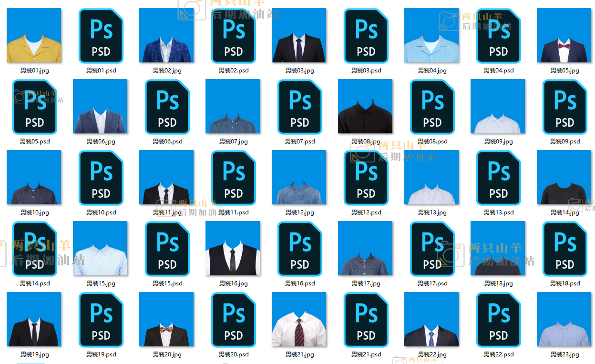The width and height of the screenshot is (595, 364).
Task: Click the denim shirt thumbnail 男装12.jpg
Action: pyautogui.click(x=299, y=178)
